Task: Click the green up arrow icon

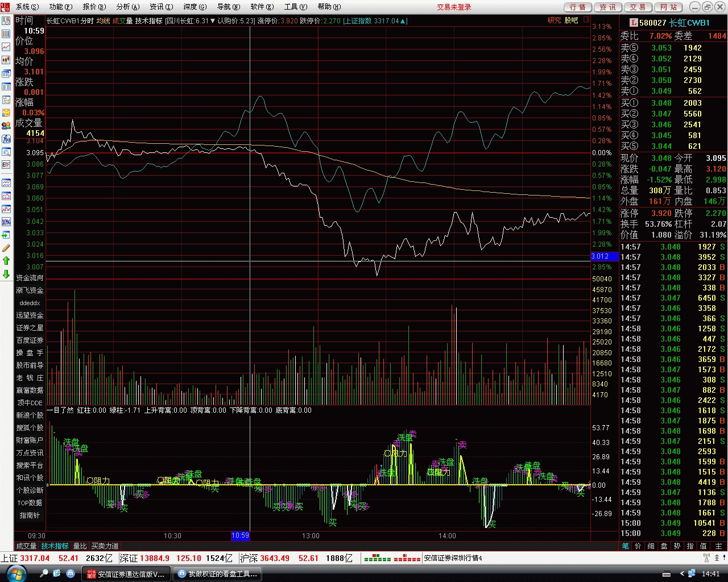Action: [6, 261]
